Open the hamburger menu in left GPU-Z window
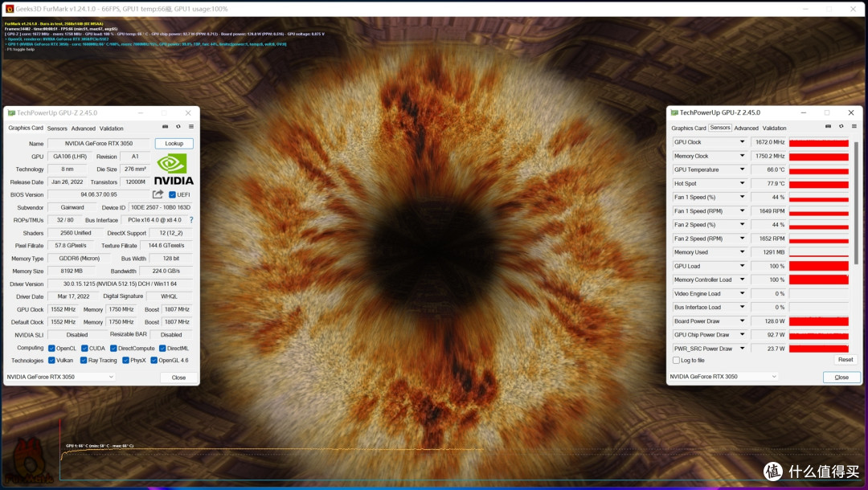 [x=191, y=127]
